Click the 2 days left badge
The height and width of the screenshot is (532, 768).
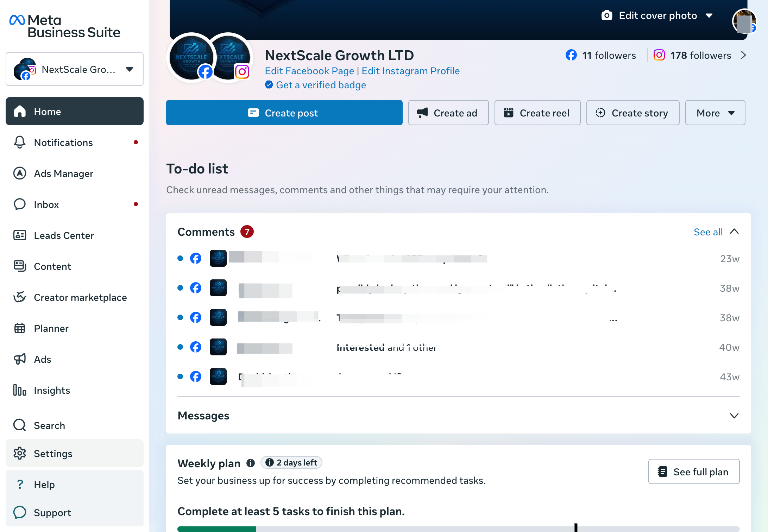point(291,463)
